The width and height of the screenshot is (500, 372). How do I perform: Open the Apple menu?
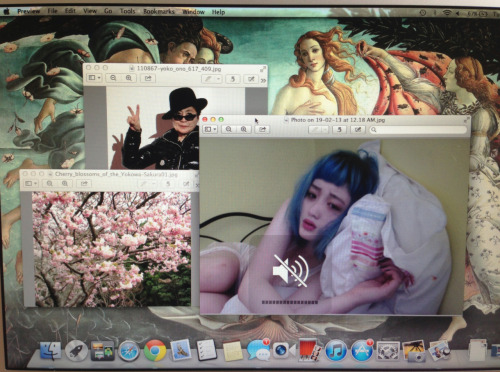click(6, 12)
